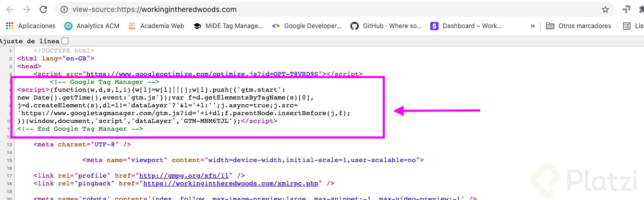Screen dimensions: 644x200
Task: Reload the current page
Action: [x=44, y=9]
